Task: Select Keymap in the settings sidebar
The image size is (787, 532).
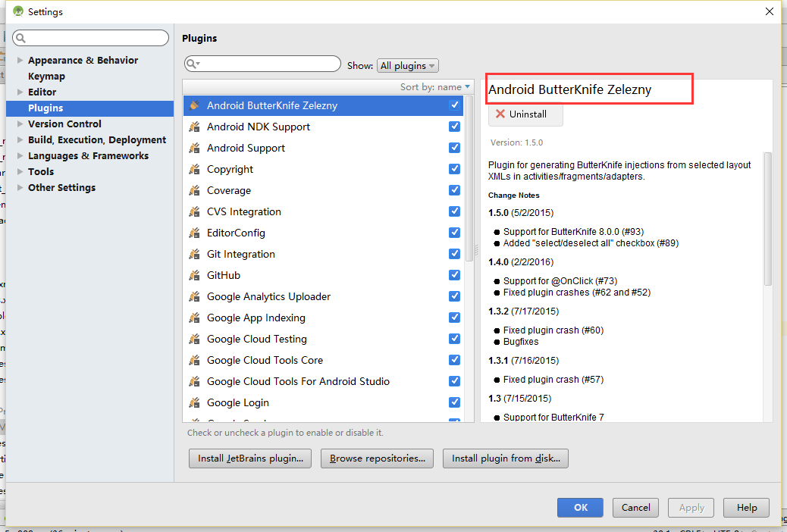Action: pyautogui.click(x=46, y=77)
